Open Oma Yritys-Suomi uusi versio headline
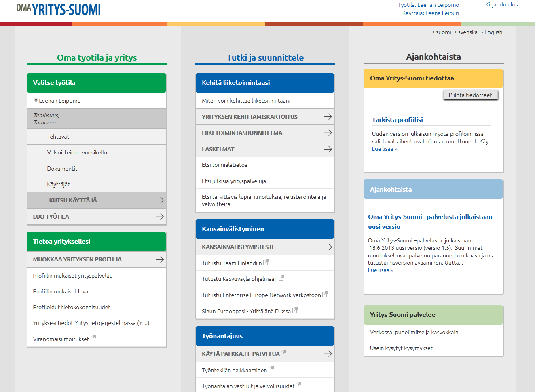535x392 pixels. 430,221
